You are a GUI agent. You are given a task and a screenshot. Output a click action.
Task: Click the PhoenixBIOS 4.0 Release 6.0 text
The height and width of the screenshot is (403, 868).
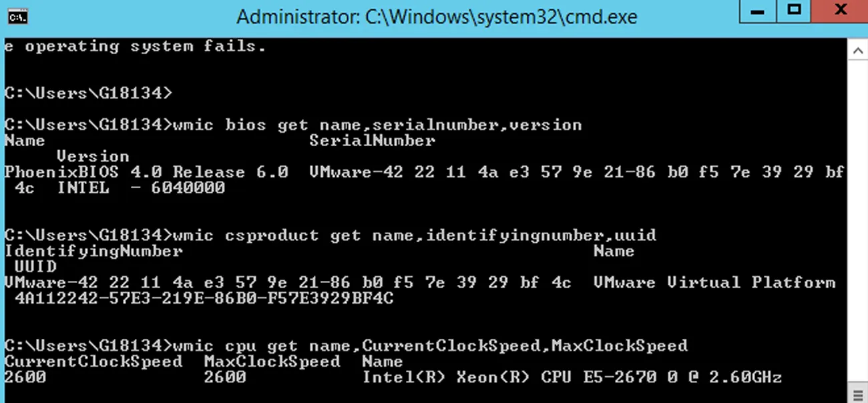[146, 172]
